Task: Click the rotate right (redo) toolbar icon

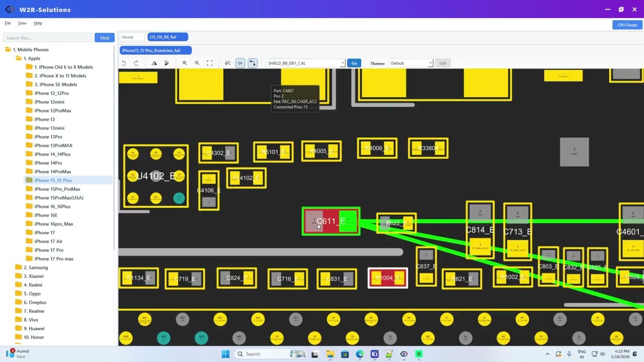Action: point(136,63)
